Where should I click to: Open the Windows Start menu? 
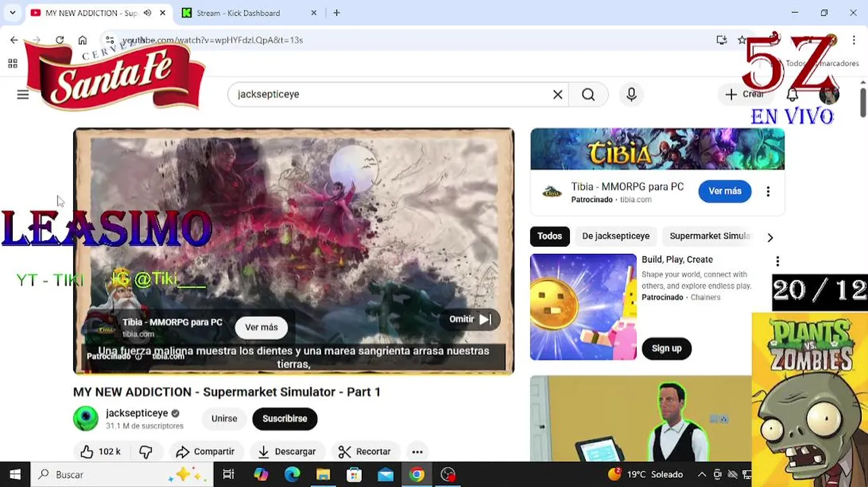[15, 475]
